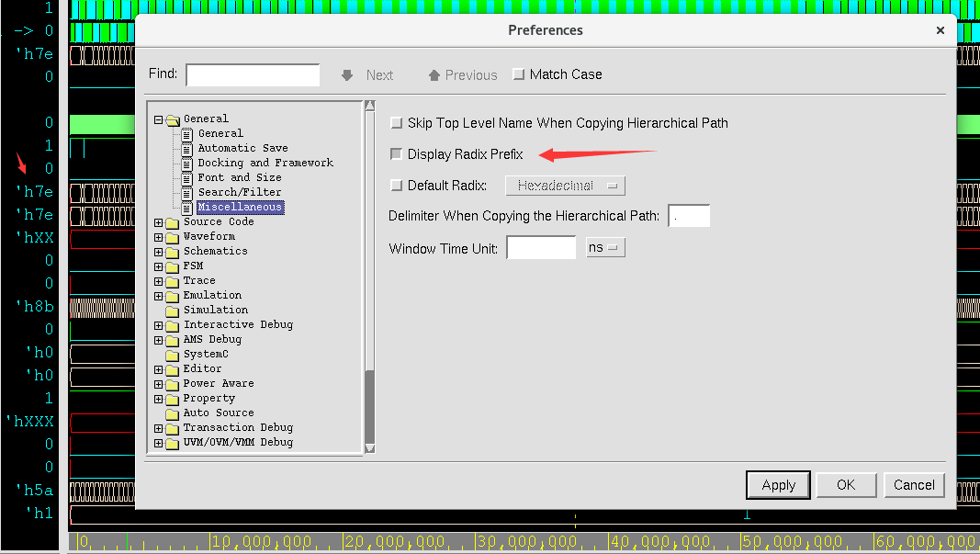Collapse the General tree category
Viewport: 980px width, 554px height.
pyautogui.click(x=158, y=119)
